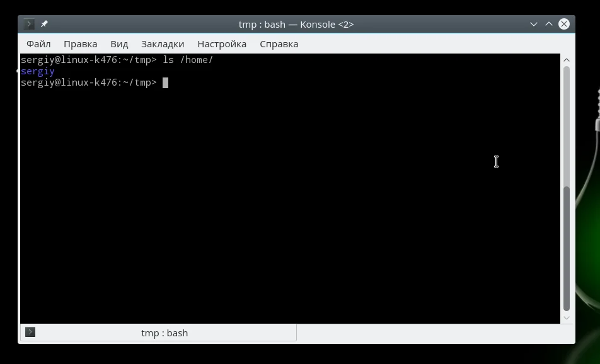The width and height of the screenshot is (600, 364).
Task: Click the window title 'tmp : bash — Konsole <2>'
Action: pyautogui.click(x=296, y=25)
